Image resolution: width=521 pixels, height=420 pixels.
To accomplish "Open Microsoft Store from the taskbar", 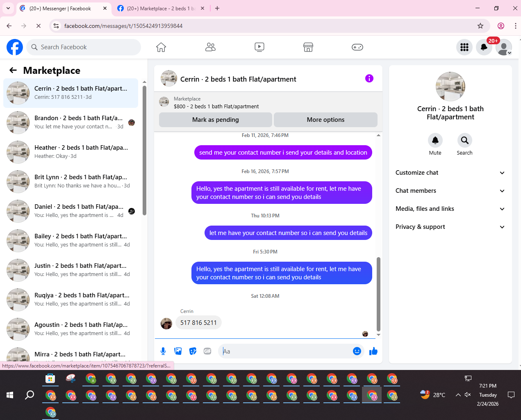I will (50, 379).
